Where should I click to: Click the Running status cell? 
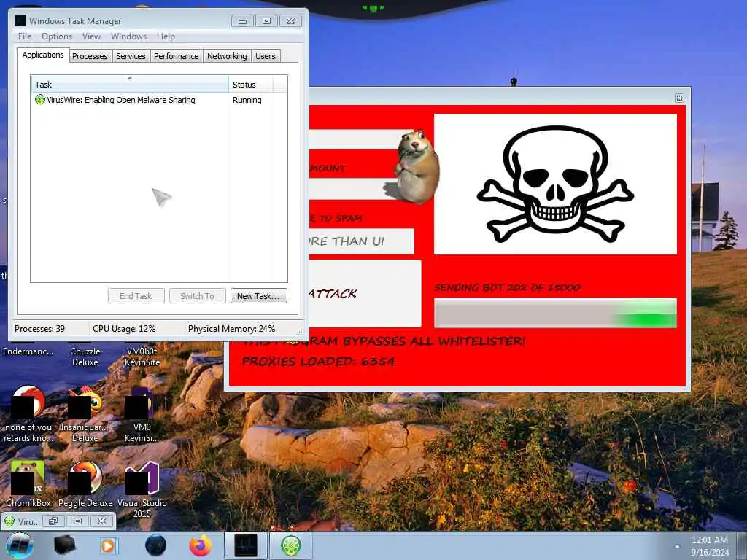(247, 99)
